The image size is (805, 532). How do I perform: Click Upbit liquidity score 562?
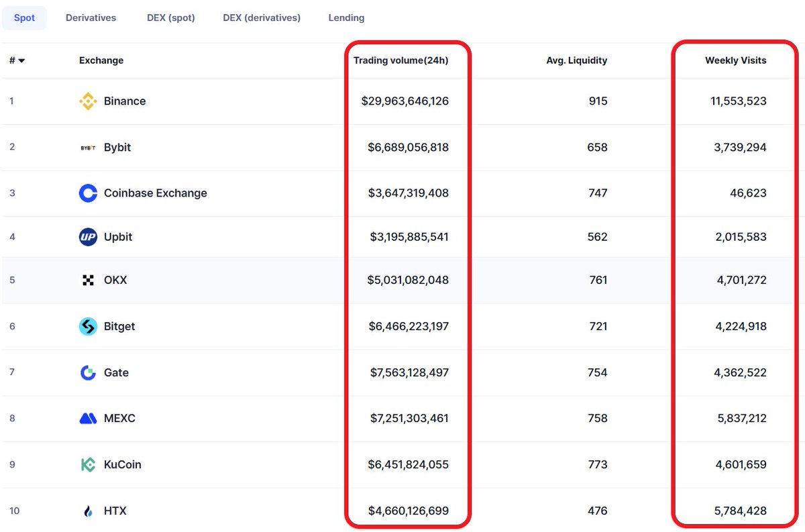click(597, 237)
